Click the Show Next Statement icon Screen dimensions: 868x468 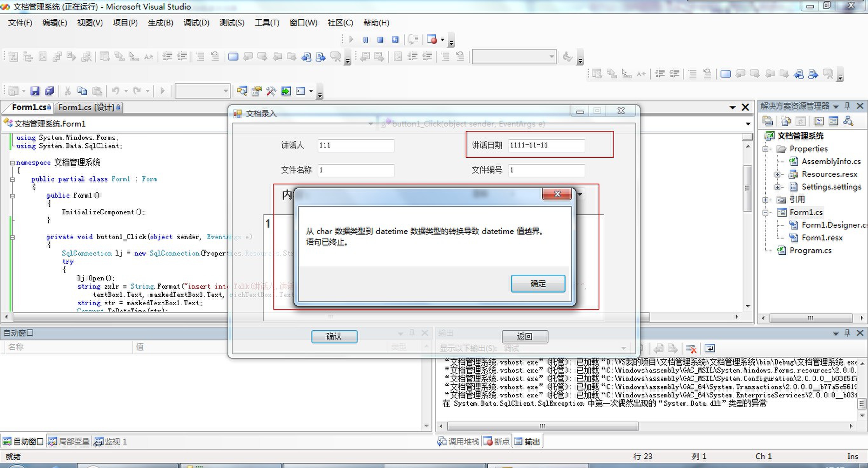[413, 40]
